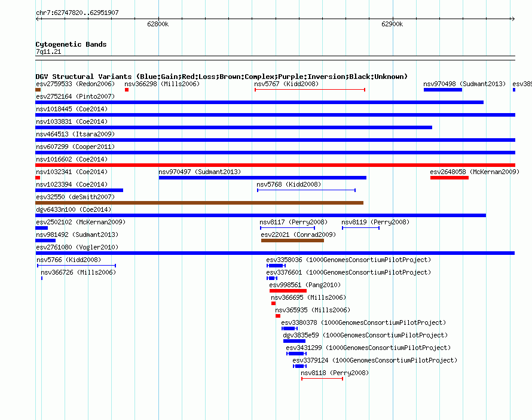The height and width of the screenshot is (420, 532).
Task: Select nsv607299 (Cooper2011) label
Action: pyautogui.click(x=75, y=147)
